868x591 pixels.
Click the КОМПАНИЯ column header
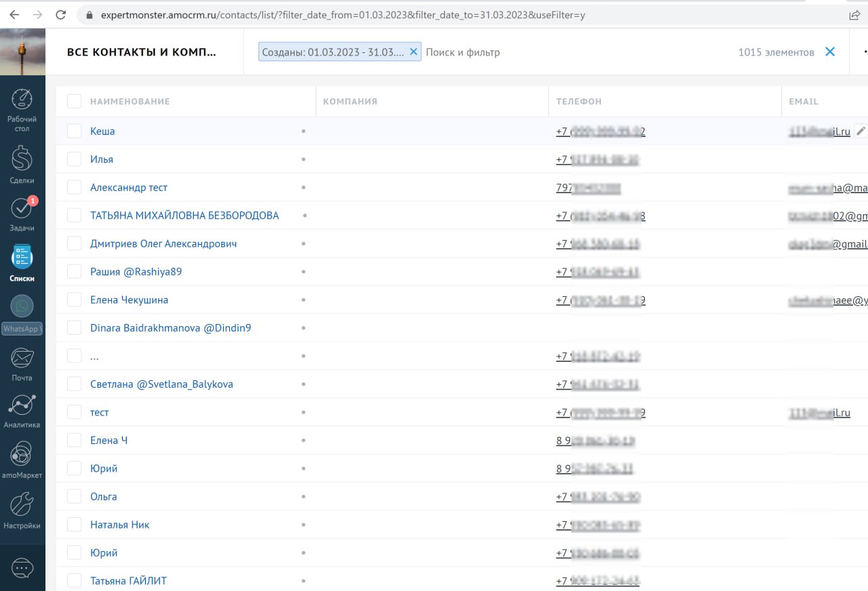350,102
